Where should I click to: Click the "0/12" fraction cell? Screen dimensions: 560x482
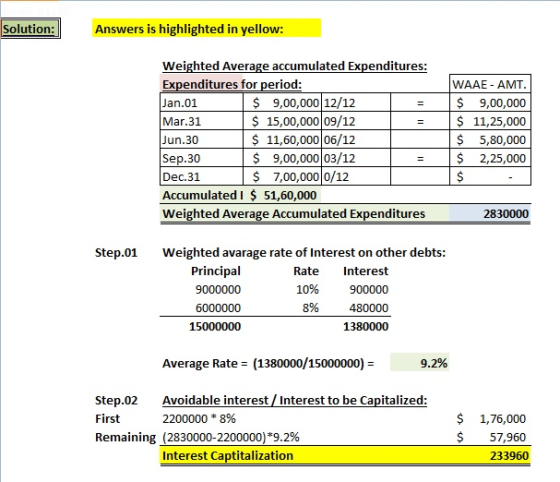356,177
